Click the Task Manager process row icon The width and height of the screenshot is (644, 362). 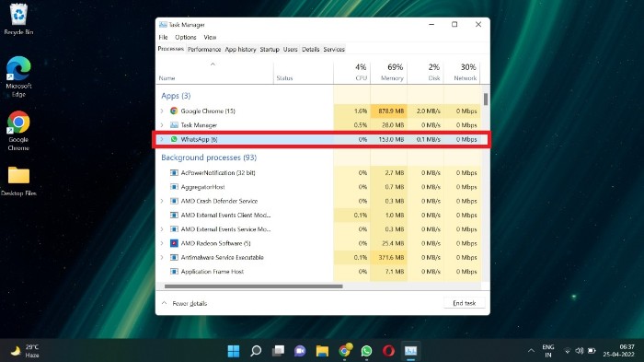click(x=174, y=125)
